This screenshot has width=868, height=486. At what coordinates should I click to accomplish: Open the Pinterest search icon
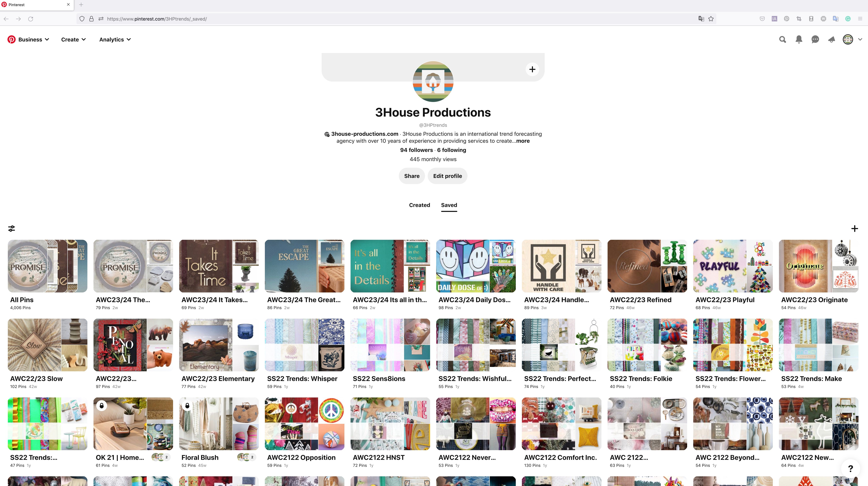click(782, 39)
